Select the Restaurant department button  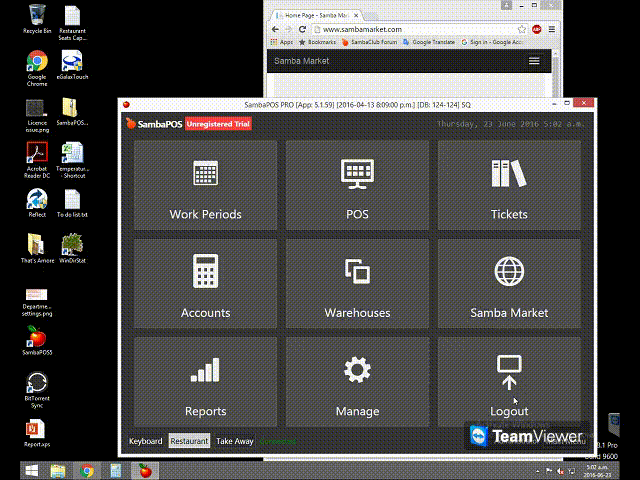189,441
